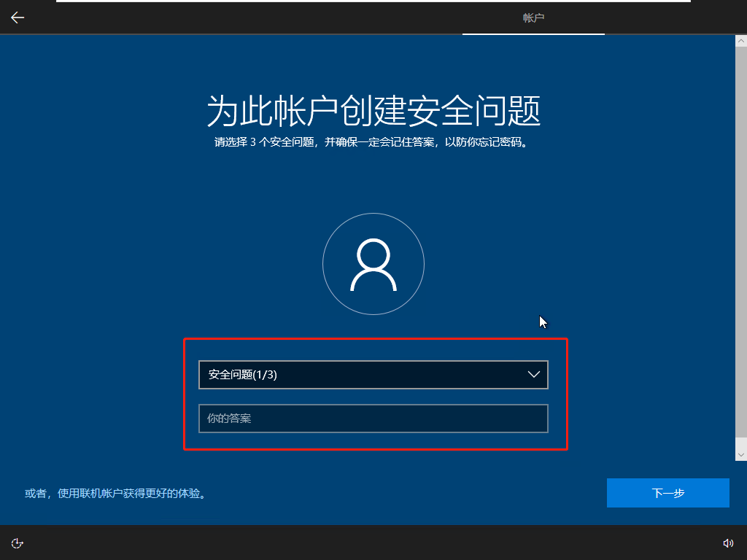Expand the security question list
The height and width of the screenshot is (560, 747).
(373, 375)
